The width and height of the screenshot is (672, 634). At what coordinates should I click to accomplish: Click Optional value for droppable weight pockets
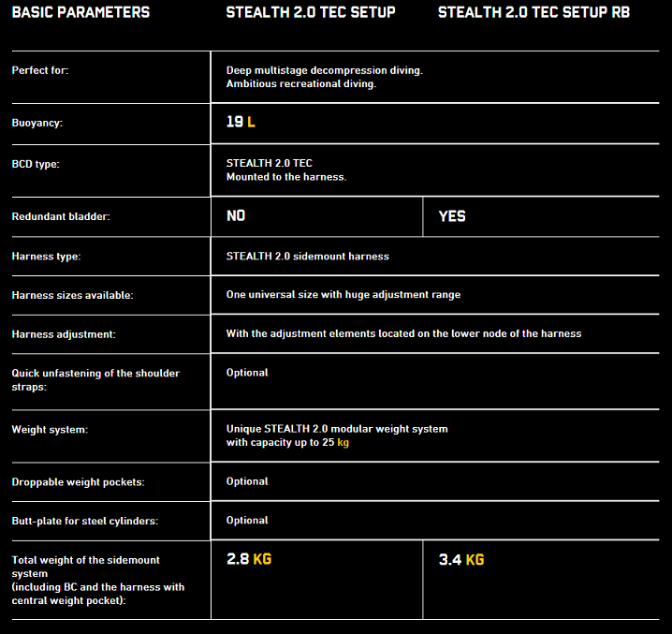[x=247, y=481]
